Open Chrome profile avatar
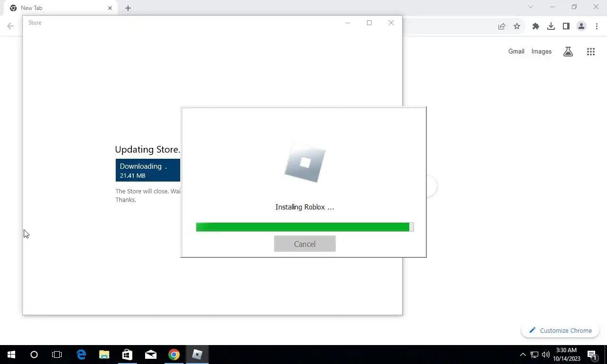 coord(581,27)
